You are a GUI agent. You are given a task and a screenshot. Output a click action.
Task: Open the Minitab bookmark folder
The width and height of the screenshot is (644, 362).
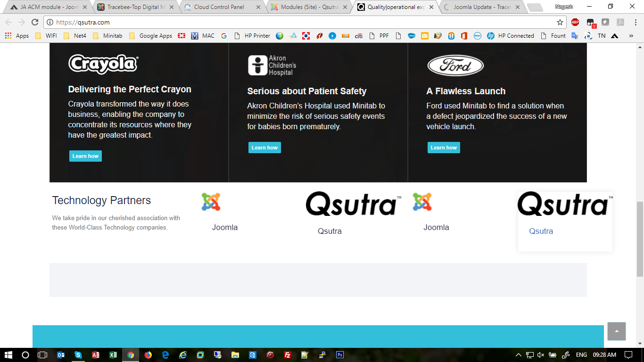[107, 36]
